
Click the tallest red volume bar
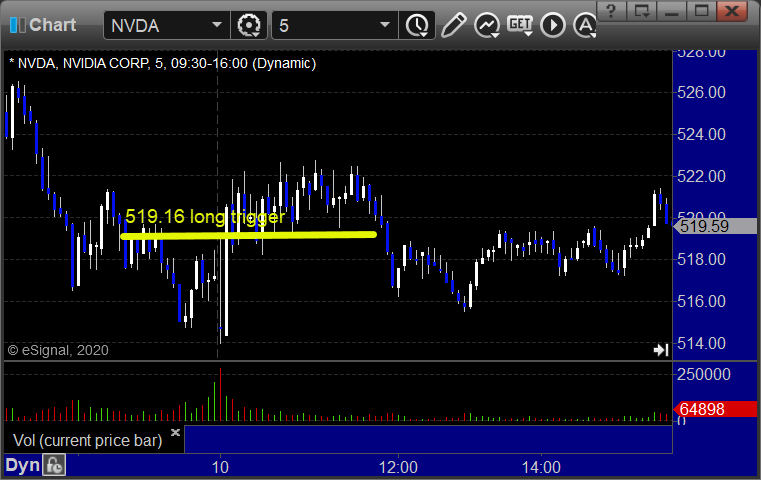(220, 394)
